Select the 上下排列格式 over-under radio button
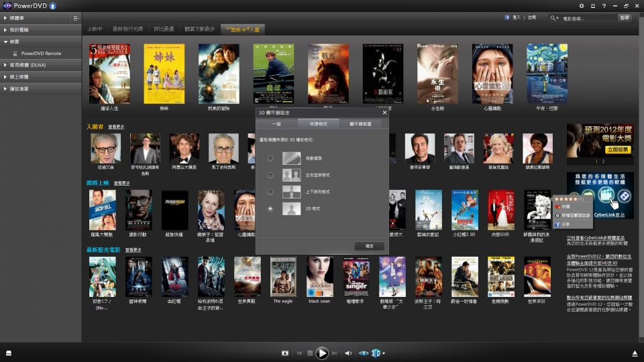644x362 pixels. (270, 192)
